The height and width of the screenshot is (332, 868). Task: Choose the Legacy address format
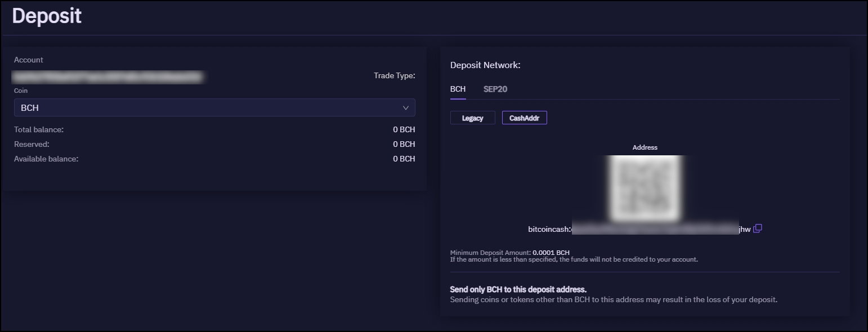(472, 118)
